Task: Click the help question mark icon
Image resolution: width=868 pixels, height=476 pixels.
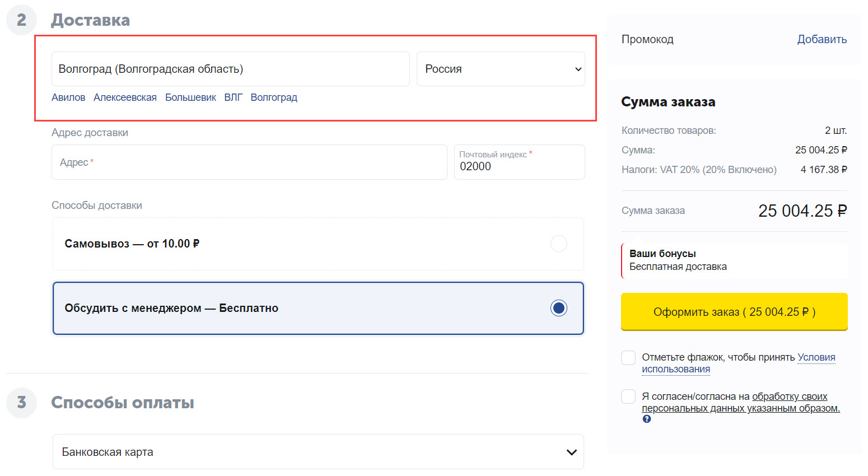Action: pos(647,419)
